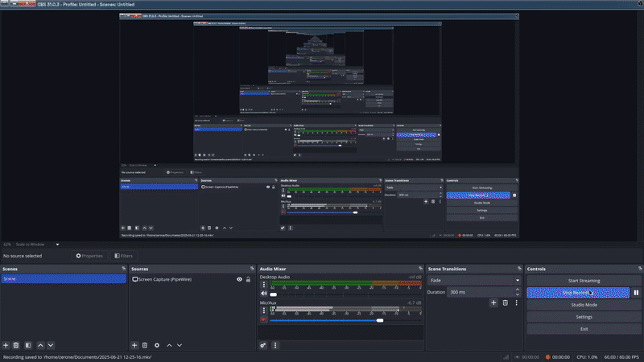Open transition properties three-dot menu
Viewport: 644px width, 362px height.
pos(516,303)
